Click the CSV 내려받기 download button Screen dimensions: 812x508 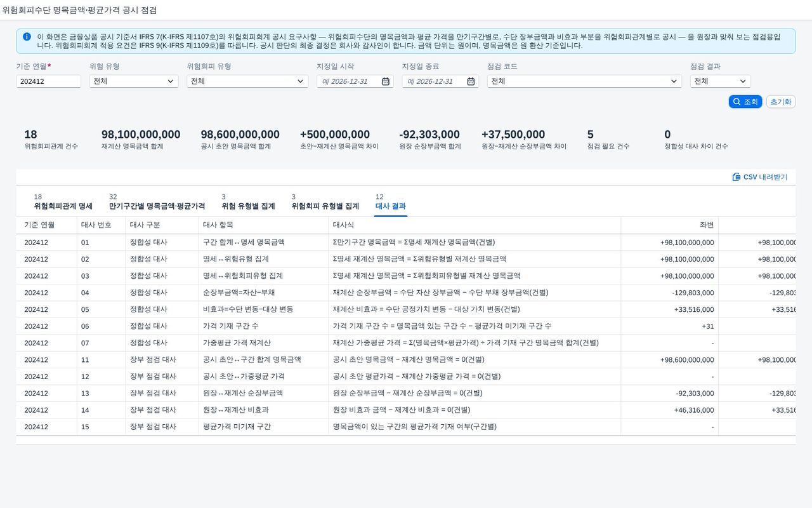[759, 177]
